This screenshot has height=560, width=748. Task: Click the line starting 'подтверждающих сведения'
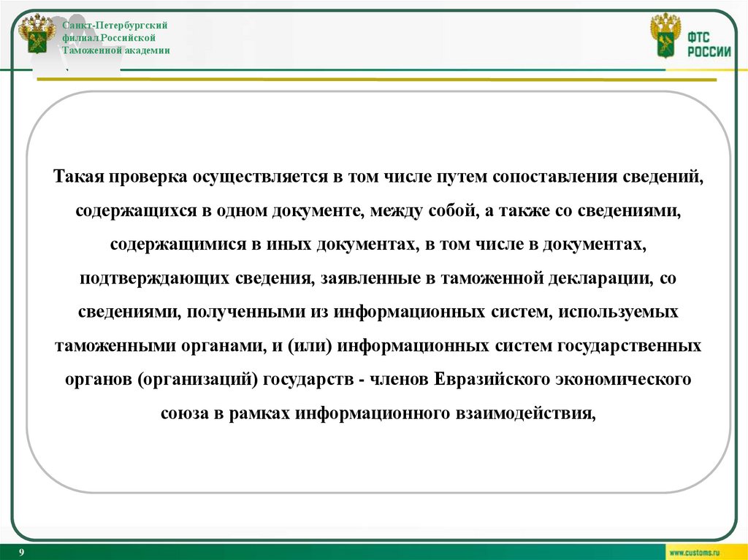click(378, 278)
